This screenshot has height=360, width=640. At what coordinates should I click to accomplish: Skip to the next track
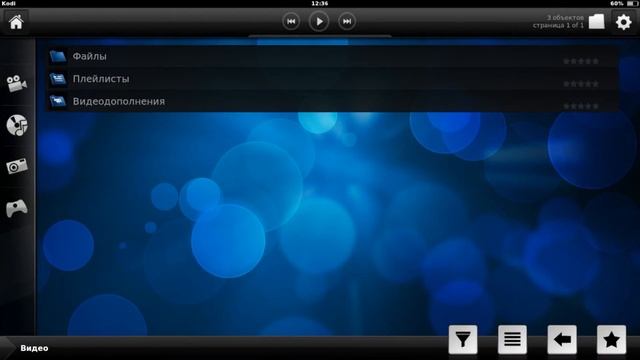pyautogui.click(x=347, y=22)
